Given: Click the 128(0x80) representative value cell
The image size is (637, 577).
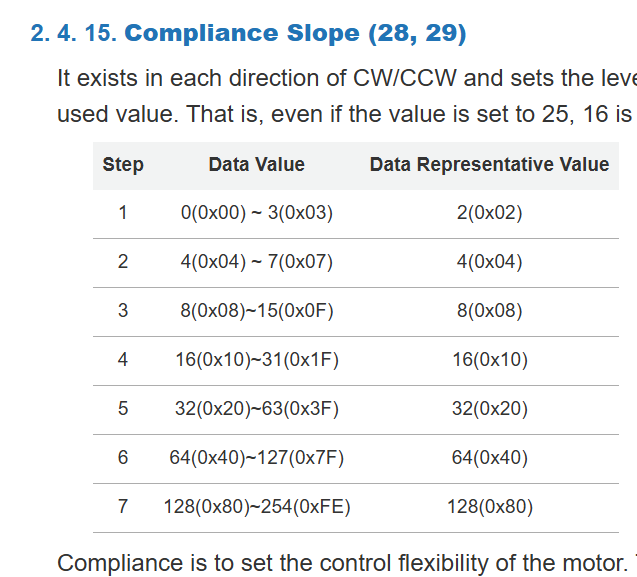Looking at the screenshot, I should pyautogui.click(x=489, y=507).
